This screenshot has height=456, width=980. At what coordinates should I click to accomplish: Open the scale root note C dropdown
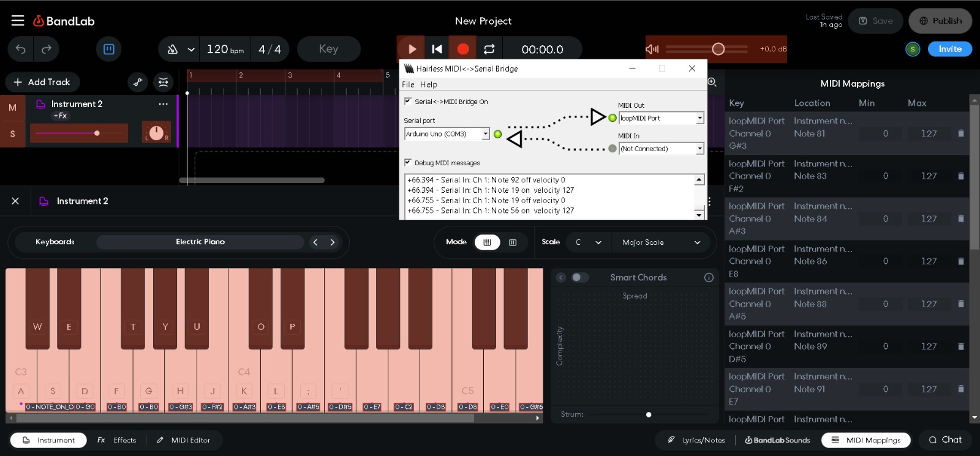pyautogui.click(x=588, y=242)
